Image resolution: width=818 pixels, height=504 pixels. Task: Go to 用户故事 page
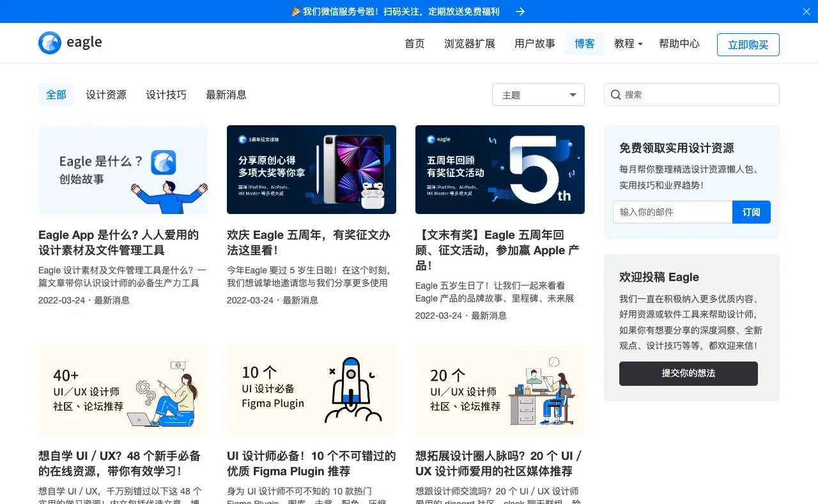(x=535, y=43)
